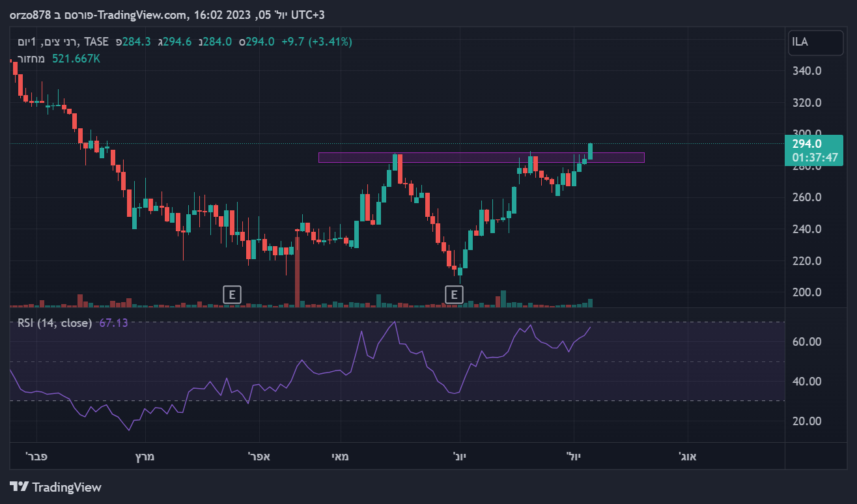
Task: Click the יול' month label on time axis
Action: pos(574,456)
